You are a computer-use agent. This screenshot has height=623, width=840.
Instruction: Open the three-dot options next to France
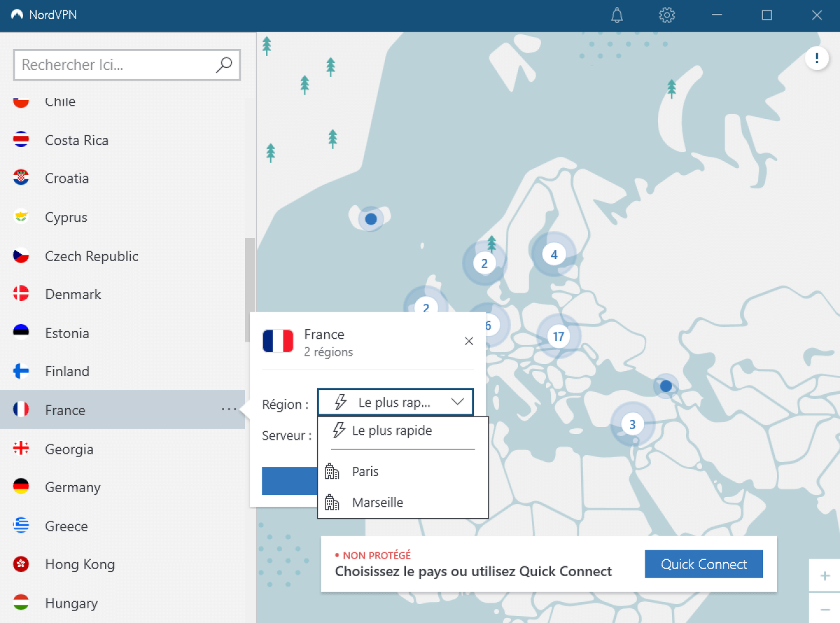(229, 409)
